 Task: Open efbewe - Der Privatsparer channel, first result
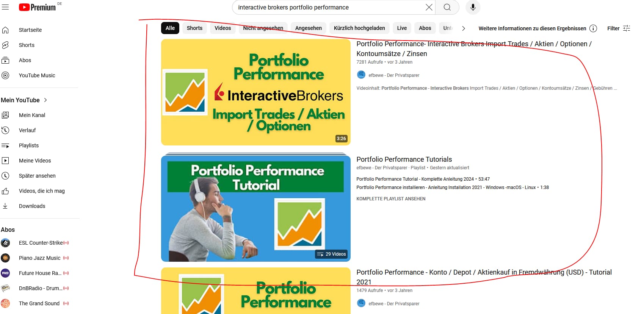[x=394, y=75]
